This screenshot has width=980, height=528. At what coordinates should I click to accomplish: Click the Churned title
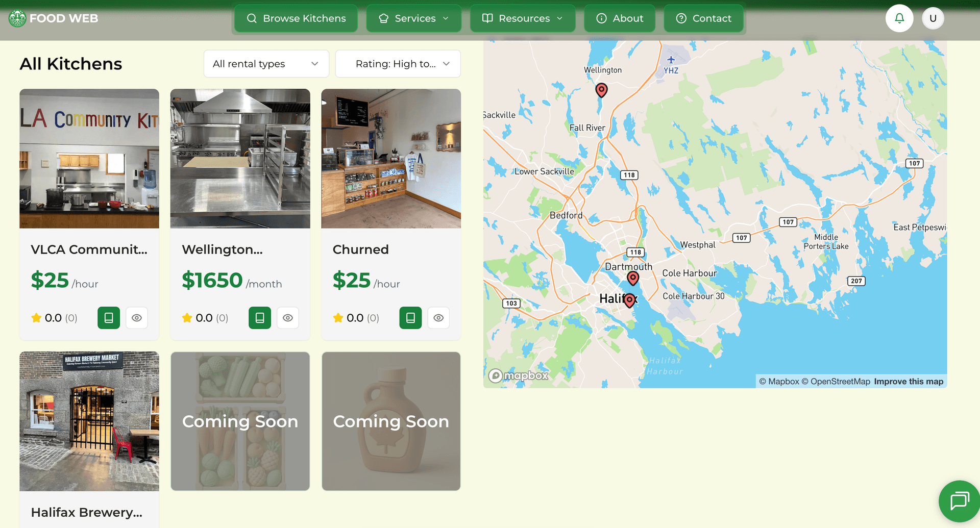[361, 249]
